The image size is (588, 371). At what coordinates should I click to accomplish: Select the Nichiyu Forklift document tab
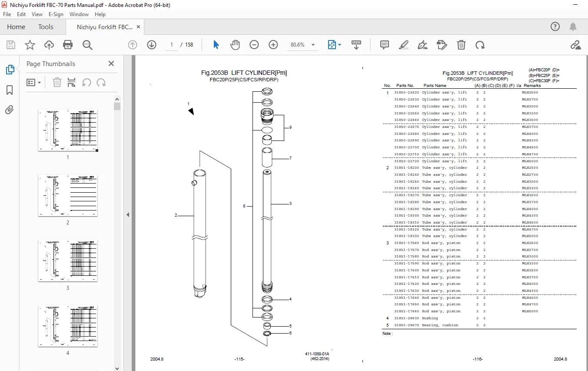coord(105,27)
